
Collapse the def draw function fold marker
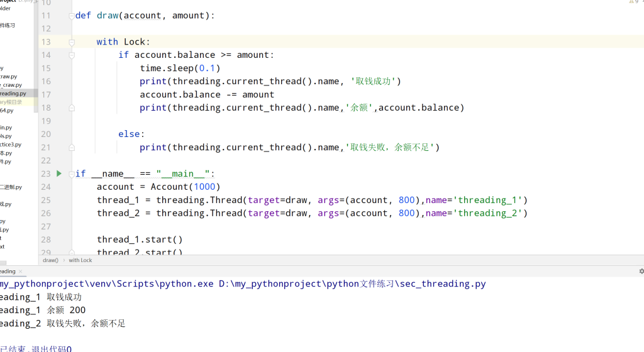[x=72, y=16]
